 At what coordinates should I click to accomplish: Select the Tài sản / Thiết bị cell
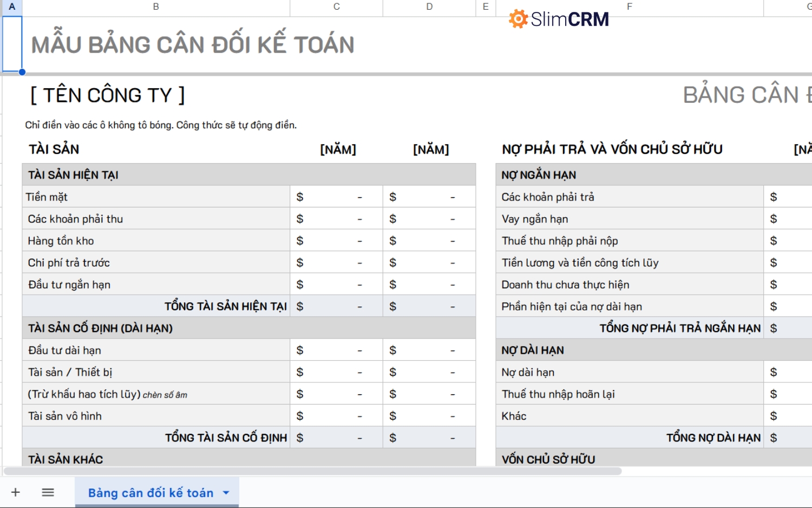156,372
